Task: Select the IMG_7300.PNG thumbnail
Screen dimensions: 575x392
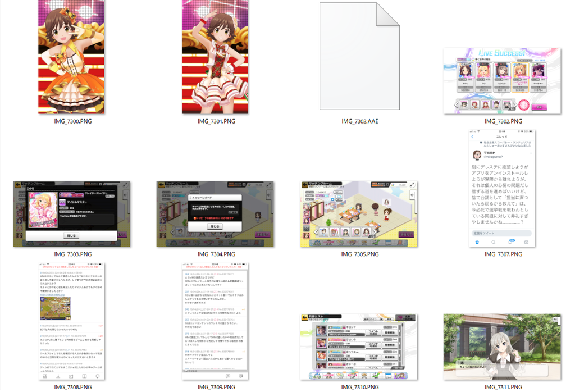Action: (71, 57)
